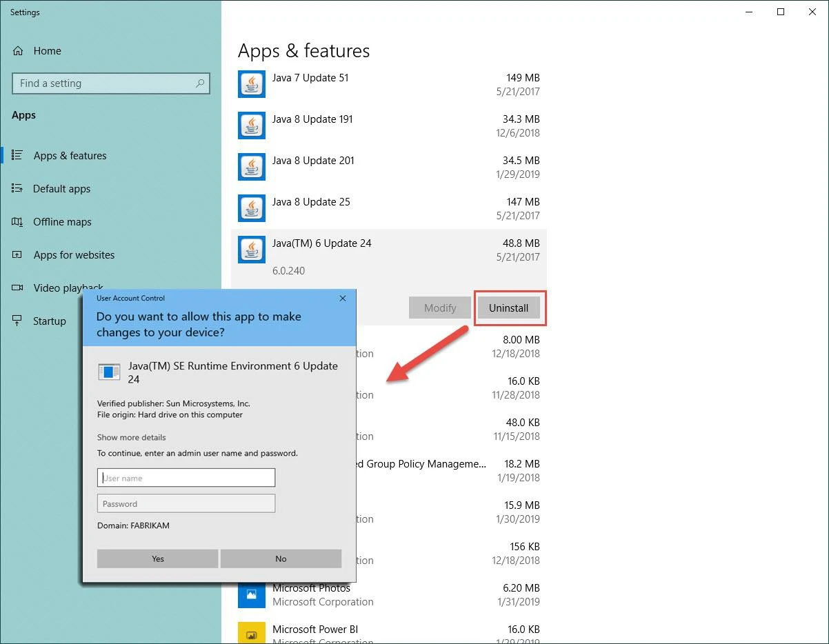Click the magnifier icon in the search box
The width and height of the screenshot is (829, 644).
point(199,83)
